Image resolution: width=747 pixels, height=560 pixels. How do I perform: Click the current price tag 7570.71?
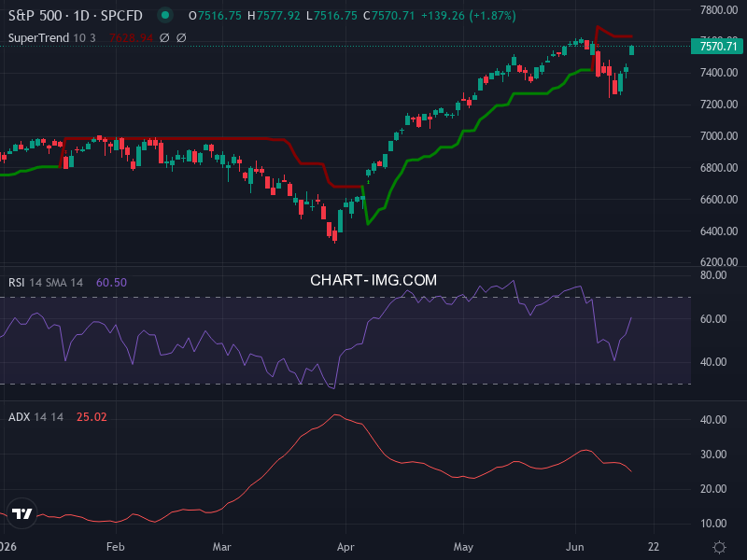click(717, 46)
